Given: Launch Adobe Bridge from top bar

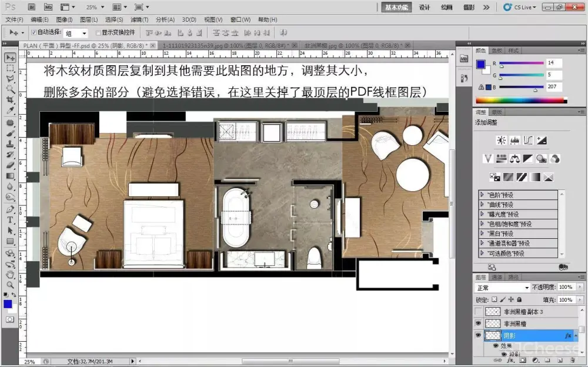Looking at the screenshot, I should [x=32, y=7].
